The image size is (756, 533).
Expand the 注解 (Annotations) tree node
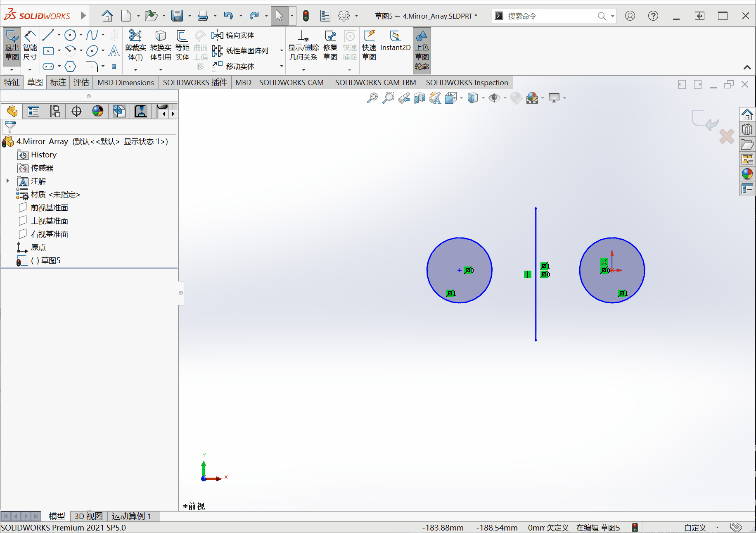pos(7,181)
